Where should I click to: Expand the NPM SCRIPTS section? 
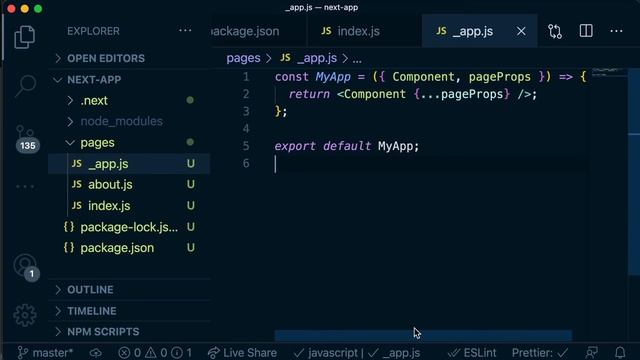(129, 332)
